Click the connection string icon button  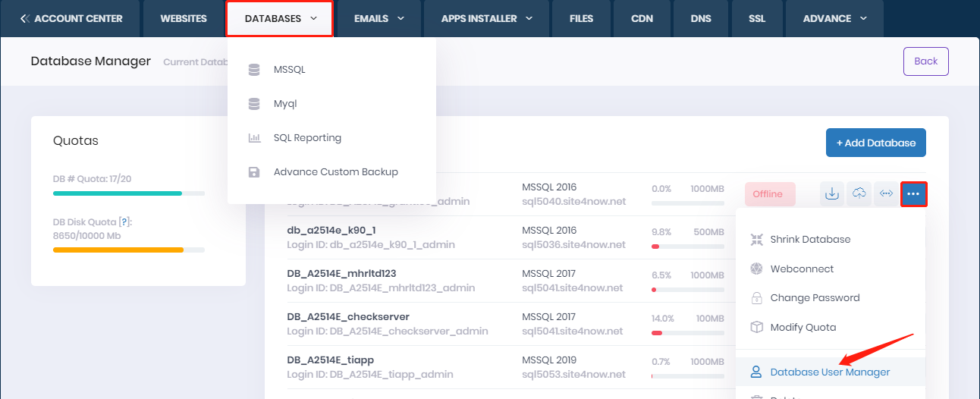886,194
